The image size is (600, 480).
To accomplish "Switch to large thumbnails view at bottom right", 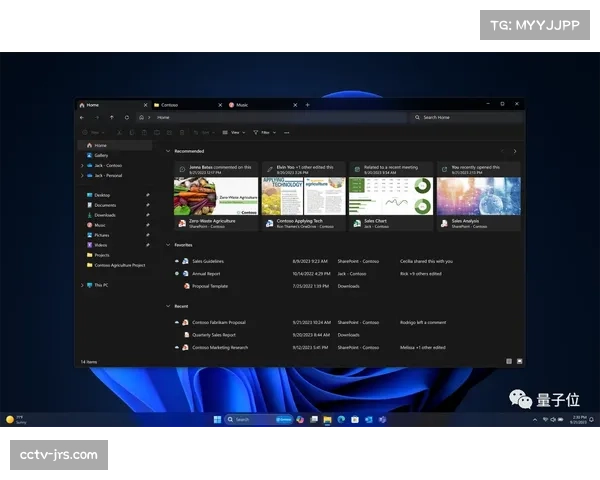I will (x=519, y=361).
